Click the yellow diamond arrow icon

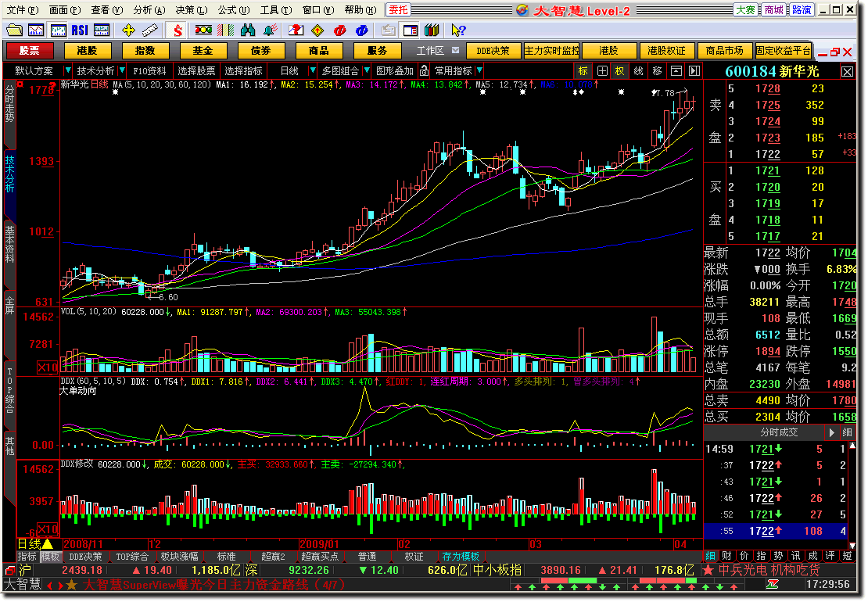317,30
